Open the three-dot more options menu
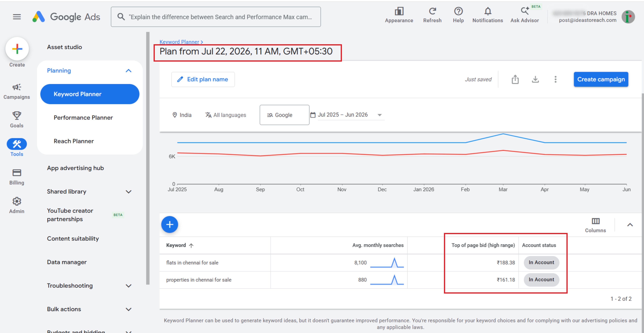The width and height of the screenshot is (644, 333). click(x=555, y=80)
